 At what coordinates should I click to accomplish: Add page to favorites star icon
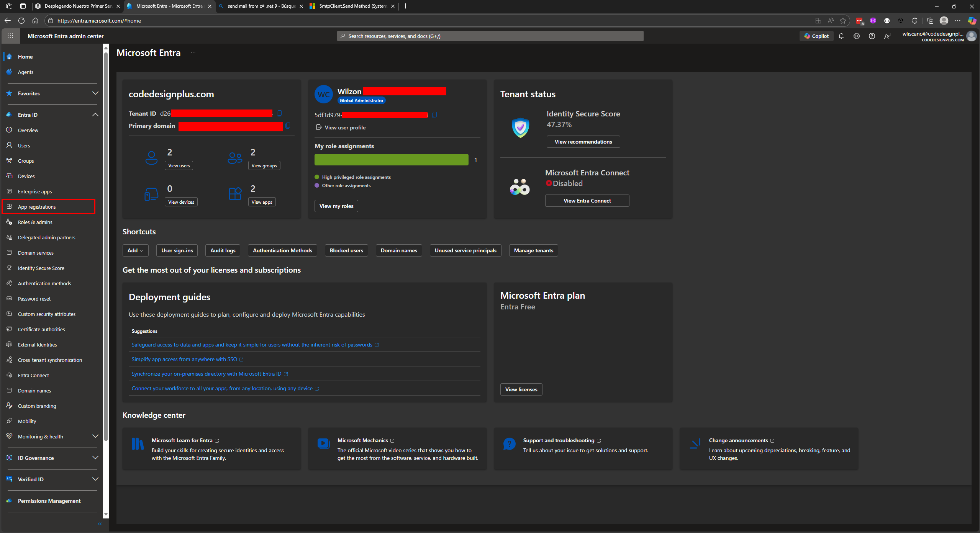coord(843,21)
